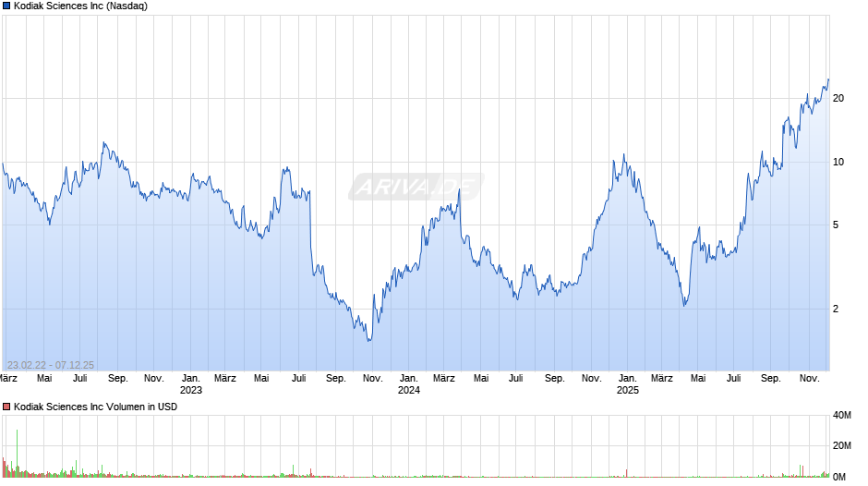The width and height of the screenshot is (868, 486).
Task: Click the volume axis label 0M
Action: (838, 477)
